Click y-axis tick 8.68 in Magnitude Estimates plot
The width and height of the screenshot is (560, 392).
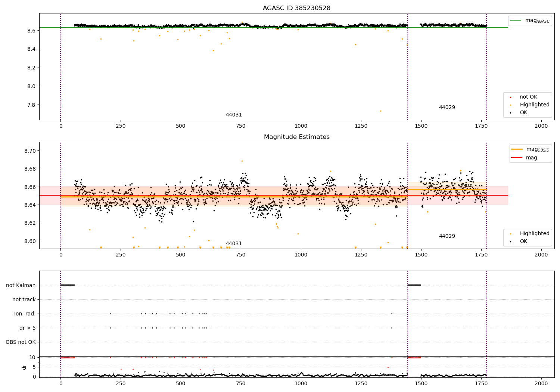(30, 169)
